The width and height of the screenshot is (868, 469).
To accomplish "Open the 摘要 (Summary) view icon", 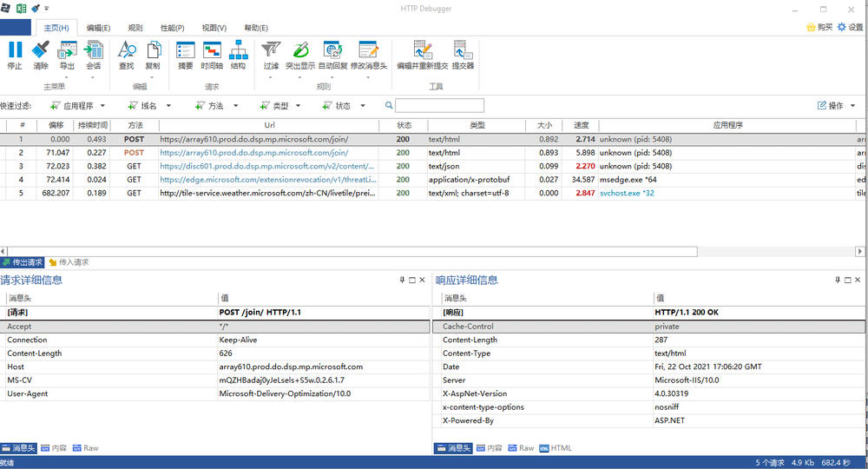I will tap(186, 55).
